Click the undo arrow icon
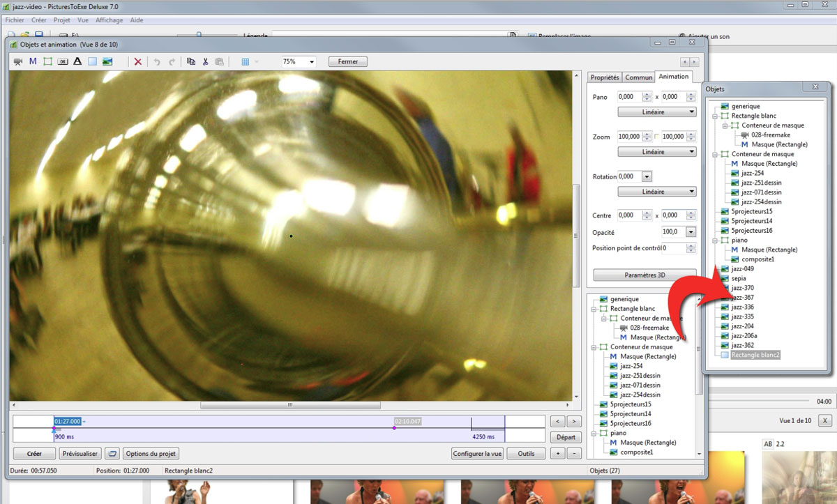The image size is (837, 504). (x=157, y=61)
